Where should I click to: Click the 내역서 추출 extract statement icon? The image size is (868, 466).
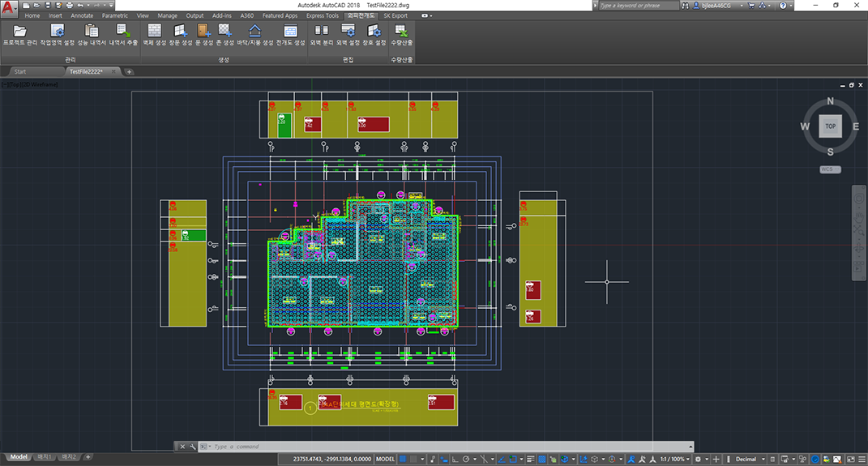pyautogui.click(x=123, y=34)
